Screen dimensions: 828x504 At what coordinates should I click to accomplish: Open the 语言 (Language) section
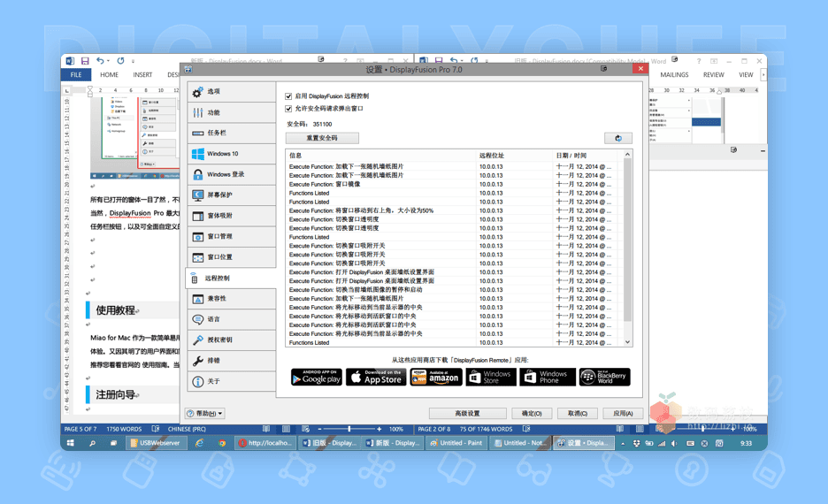click(231, 319)
